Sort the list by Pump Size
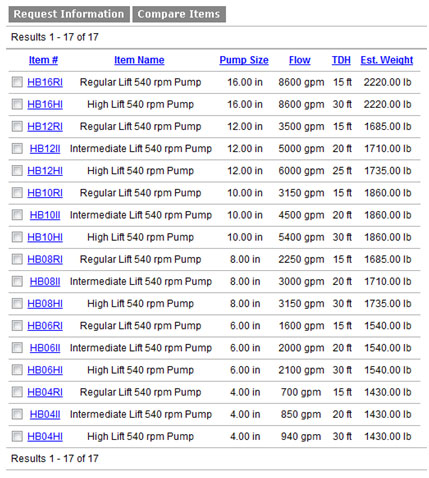Viewport: 429px width, 478px height. tap(244, 60)
